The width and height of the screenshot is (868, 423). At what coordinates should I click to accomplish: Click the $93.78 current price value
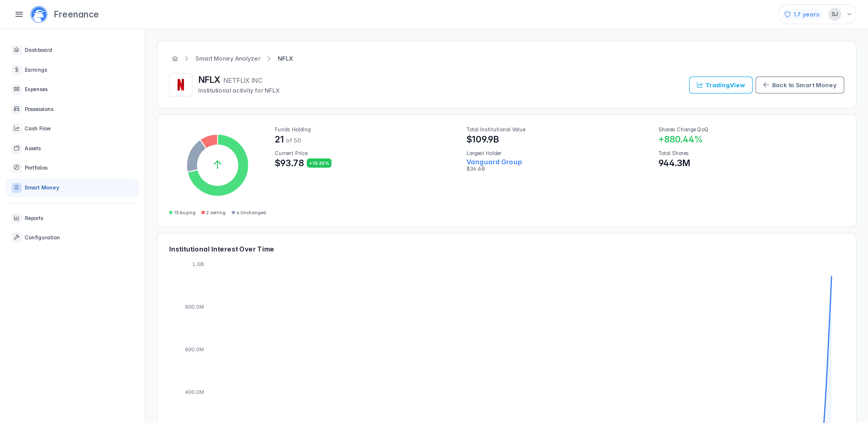click(x=289, y=163)
